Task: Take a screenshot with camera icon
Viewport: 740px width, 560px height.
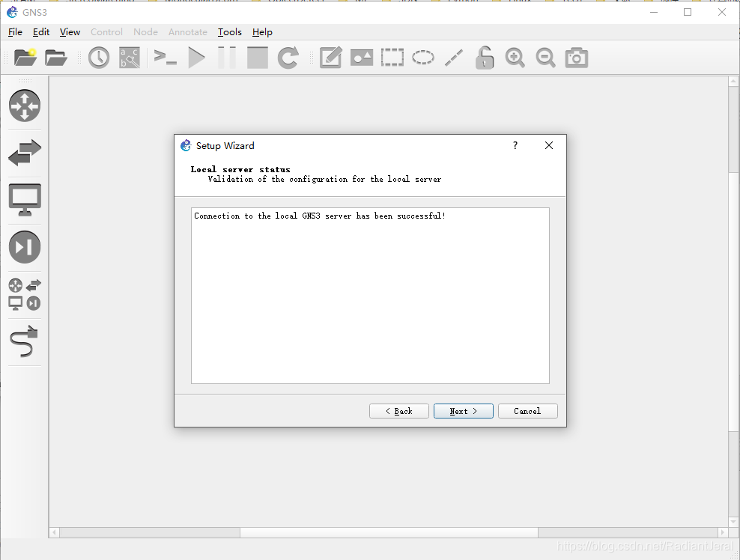Action: tap(576, 58)
